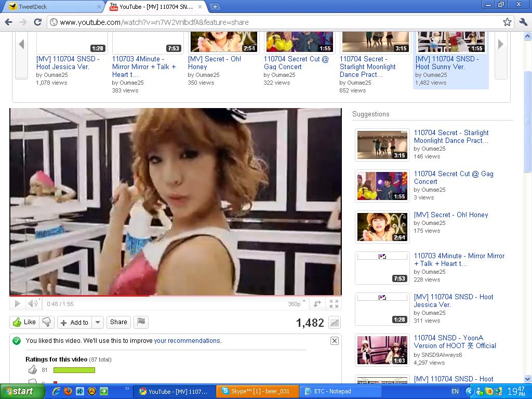Show next videos in the playlist carousel

501,44
